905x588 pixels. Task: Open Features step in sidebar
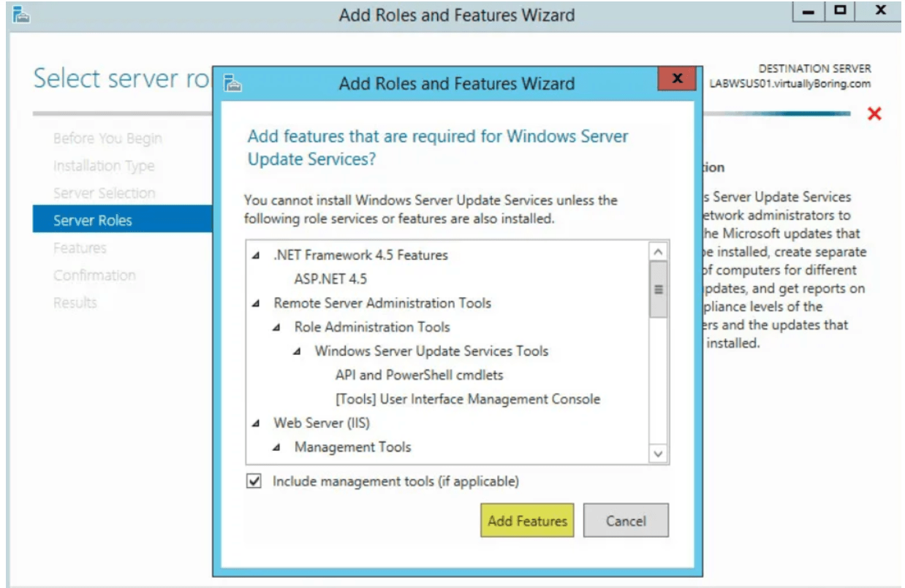click(80, 248)
